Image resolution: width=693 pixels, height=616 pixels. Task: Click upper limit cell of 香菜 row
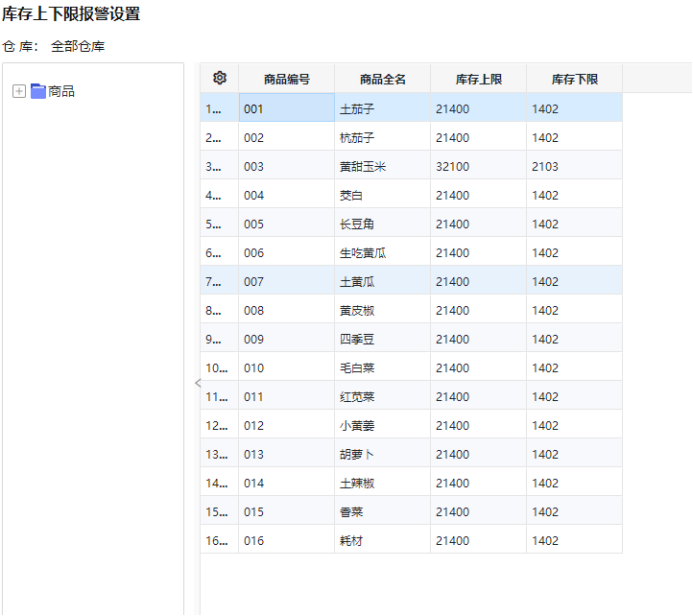coord(479,510)
